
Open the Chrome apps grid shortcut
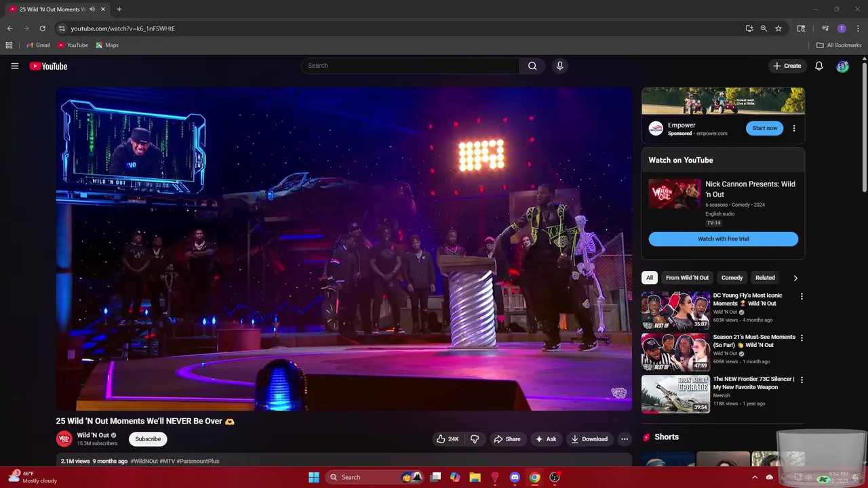click(9, 45)
